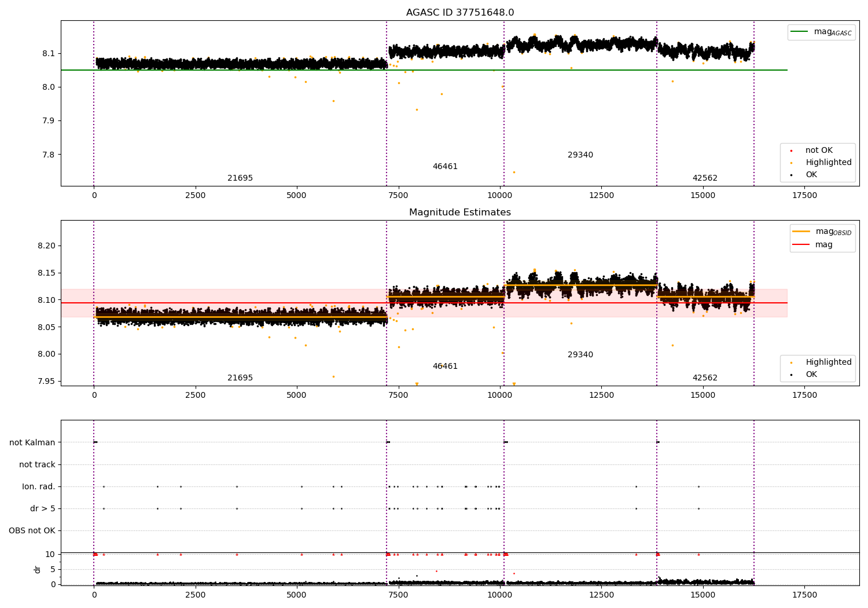
Task: Select 'not OK' legend entry in top plot
Action: pyautogui.click(x=819, y=151)
